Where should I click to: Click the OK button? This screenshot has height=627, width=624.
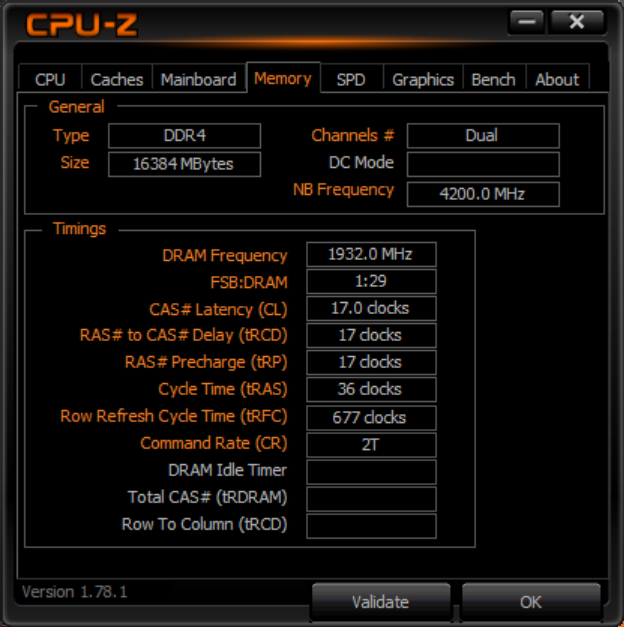531,601
